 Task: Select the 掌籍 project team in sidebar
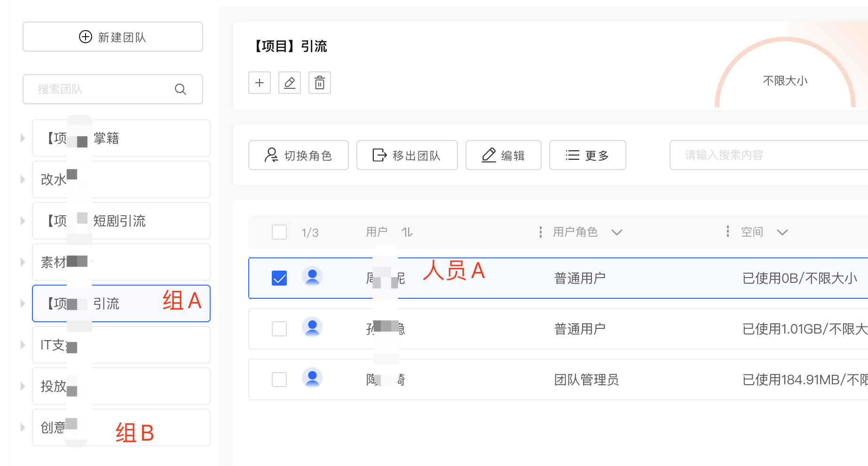click(x=121, y=138)
